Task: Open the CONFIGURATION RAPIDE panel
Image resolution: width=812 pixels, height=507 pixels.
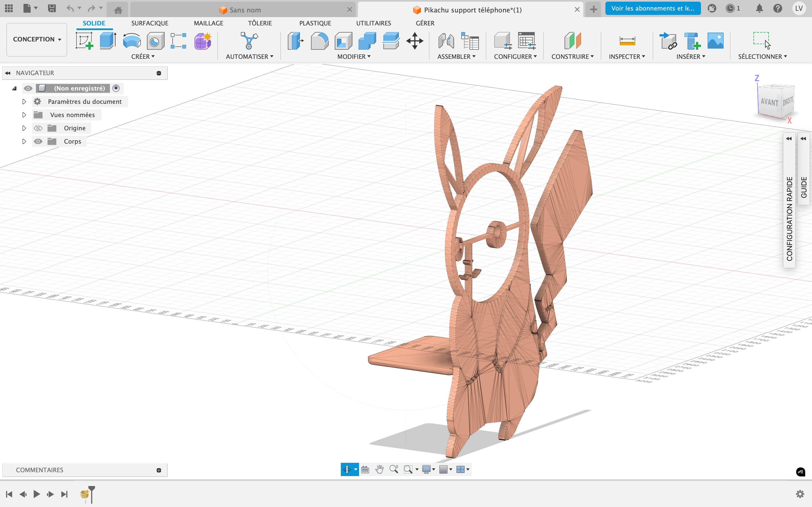Action: [x=789, y=218]
